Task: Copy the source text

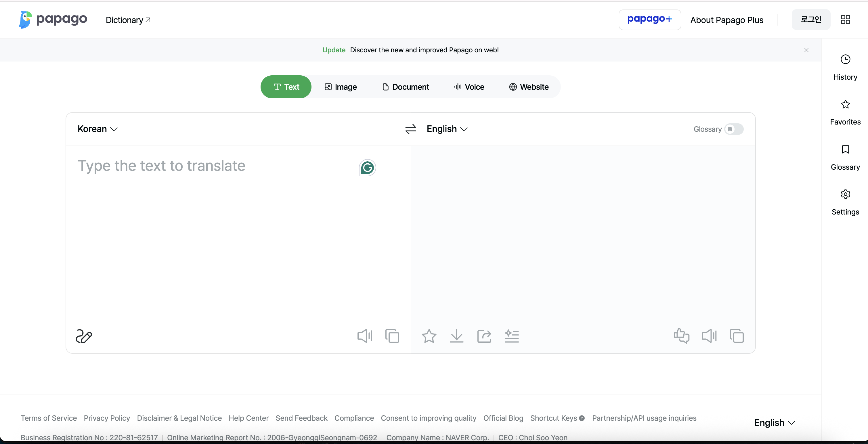Action: coord(392,336)
